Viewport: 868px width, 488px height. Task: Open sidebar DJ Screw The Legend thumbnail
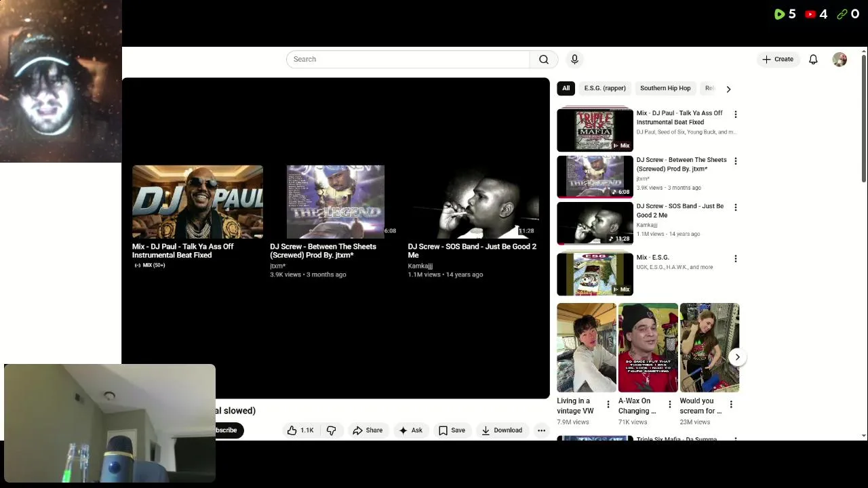pyautogui.click(x=595, y=177)
